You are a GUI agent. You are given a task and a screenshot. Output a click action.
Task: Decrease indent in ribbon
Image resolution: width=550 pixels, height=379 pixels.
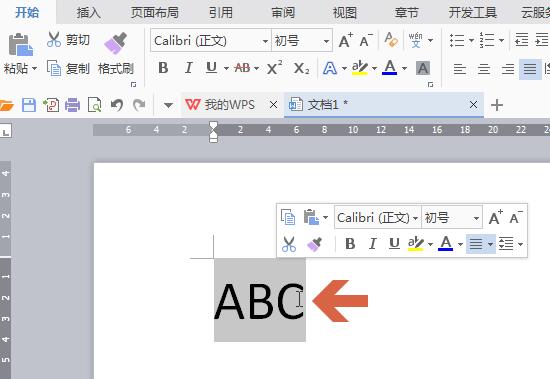[x=522, y=40]
